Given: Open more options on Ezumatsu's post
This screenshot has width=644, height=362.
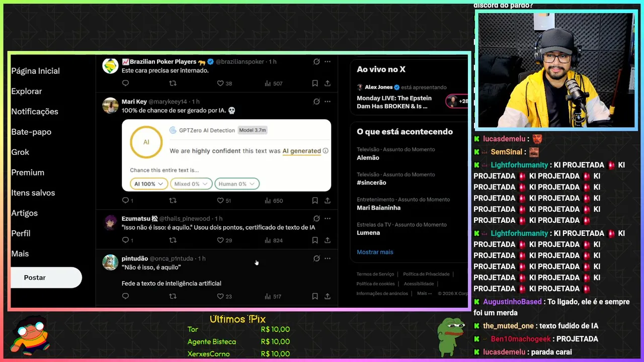Looking at the screenshot, I should coord(328,219).
